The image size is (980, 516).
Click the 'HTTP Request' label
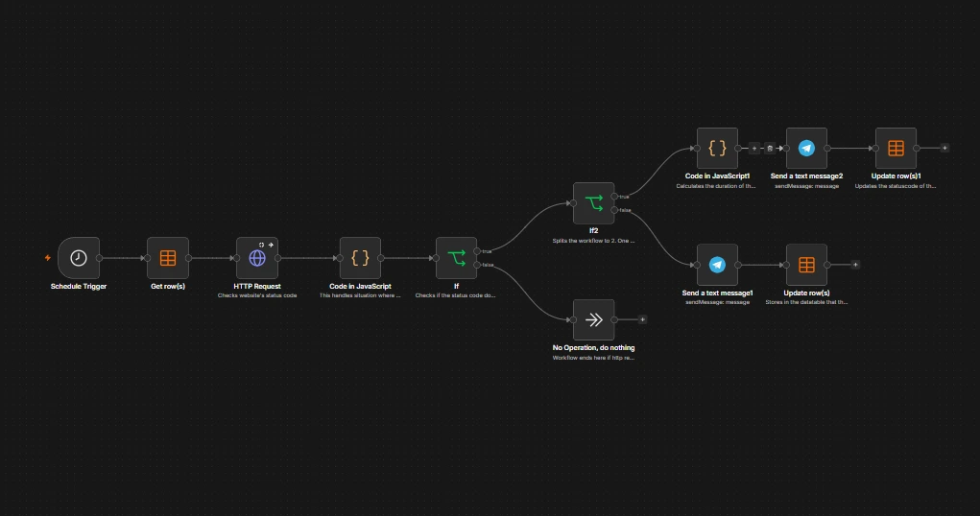tap(257, 286)
